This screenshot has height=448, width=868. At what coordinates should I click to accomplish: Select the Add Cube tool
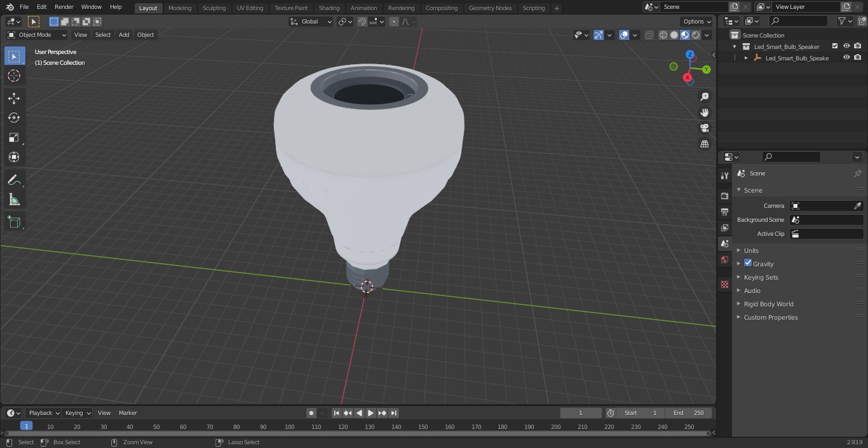tap(14, 222)
